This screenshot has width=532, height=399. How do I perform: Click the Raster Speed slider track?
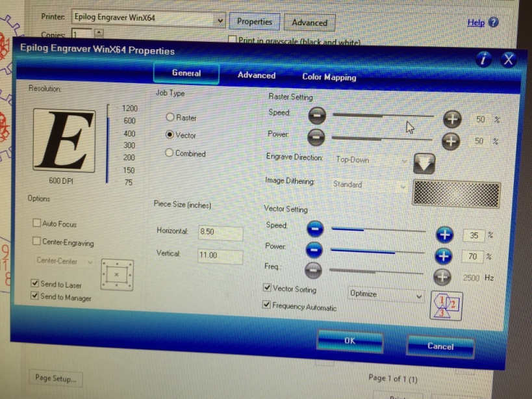click(383, 116)
